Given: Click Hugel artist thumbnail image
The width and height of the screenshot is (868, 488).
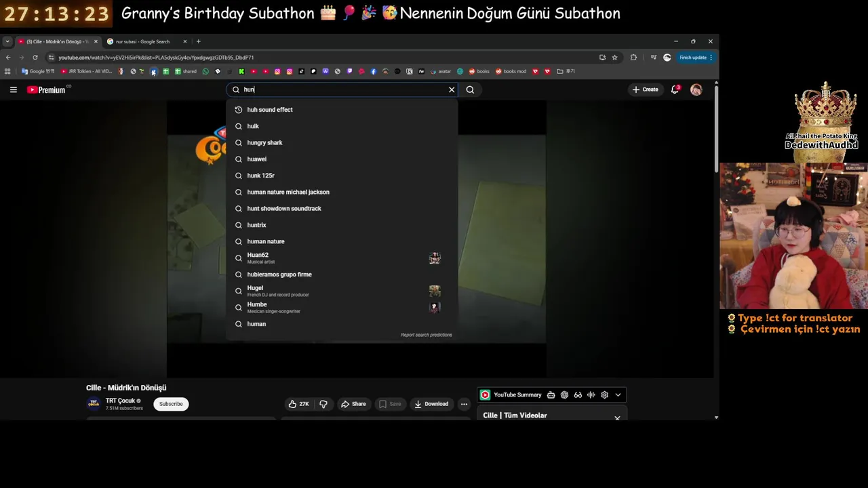Looking at the screenshot, I should pyautogui.click(x=435, y=291).
